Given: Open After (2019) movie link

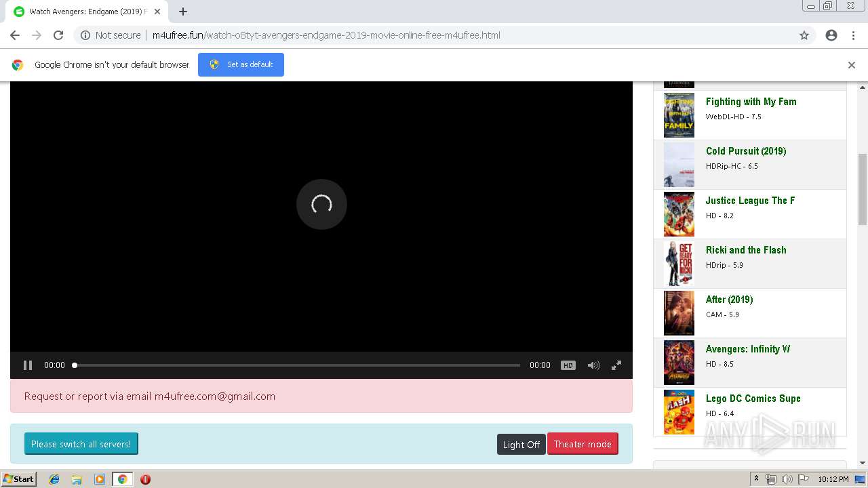Looking at the screenshot, I should click(x=729, y=300).
